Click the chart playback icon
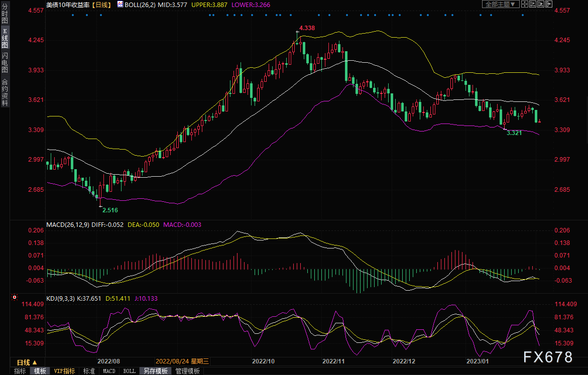588x375 pixels. [x=540, y=4]
